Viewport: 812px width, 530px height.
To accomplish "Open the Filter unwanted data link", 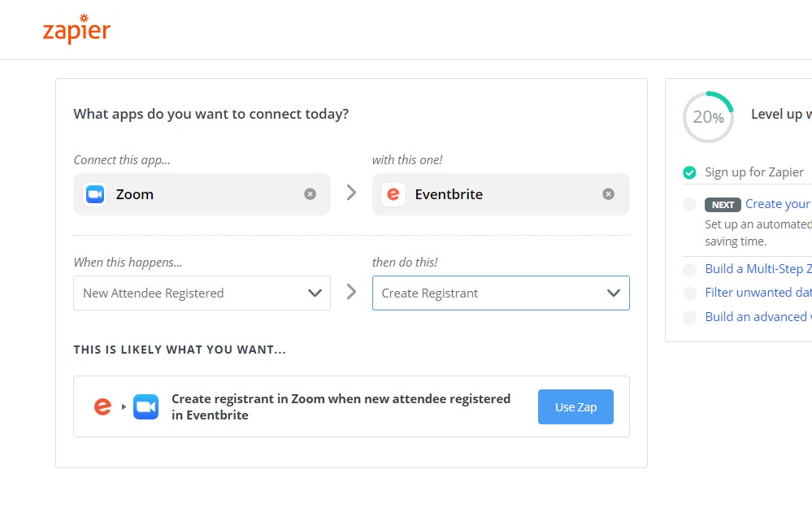I will (758, 292).
